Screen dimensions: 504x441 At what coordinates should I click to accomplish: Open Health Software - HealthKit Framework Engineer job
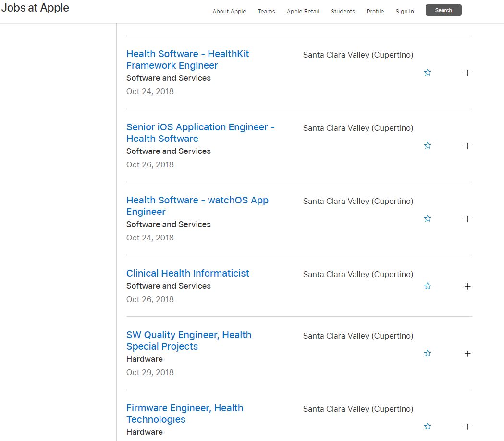tap(188, 60)
